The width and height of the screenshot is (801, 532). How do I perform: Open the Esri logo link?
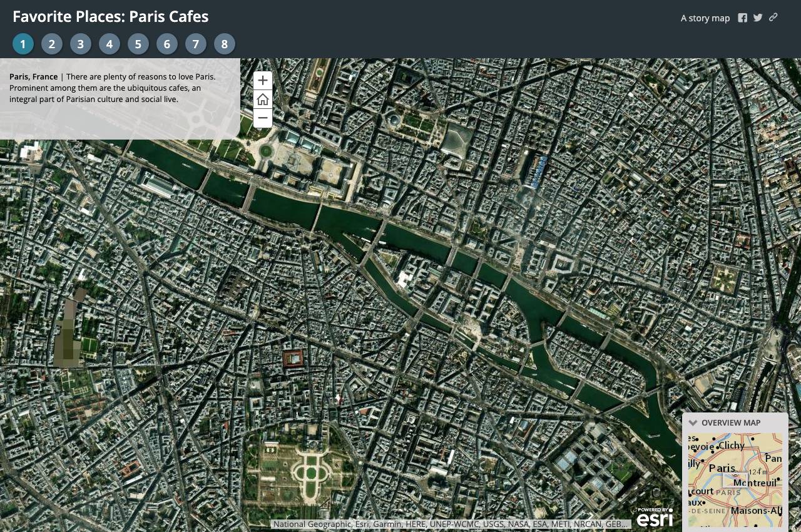point(655,516)
